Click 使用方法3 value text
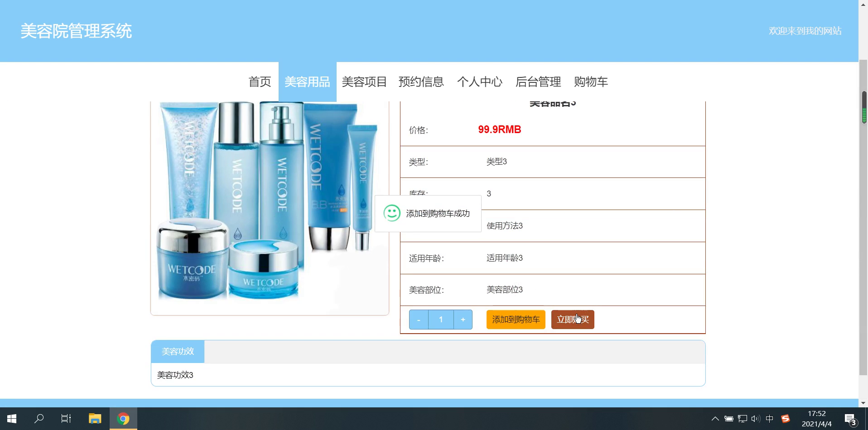Image resolution: width=868 pixels, height=430 pixels. click(505, 226)
